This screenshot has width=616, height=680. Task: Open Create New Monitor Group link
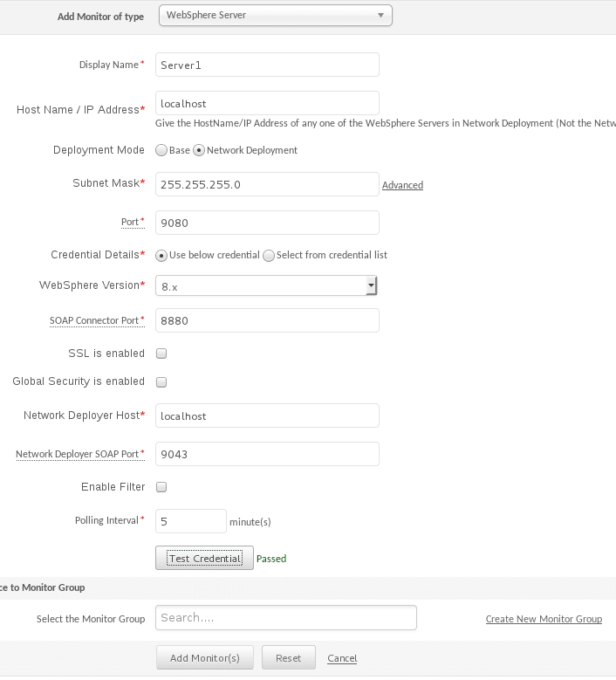point(544,619)
